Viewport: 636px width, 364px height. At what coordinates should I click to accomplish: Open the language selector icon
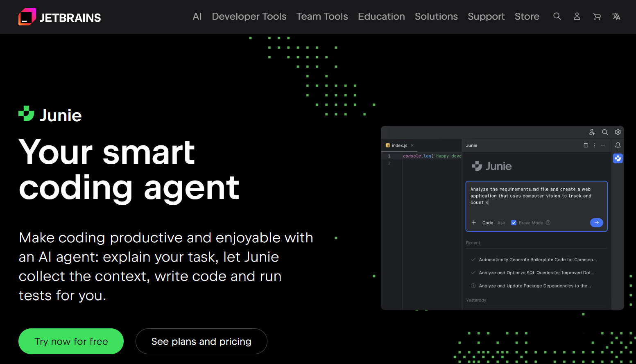click(616, 16)
